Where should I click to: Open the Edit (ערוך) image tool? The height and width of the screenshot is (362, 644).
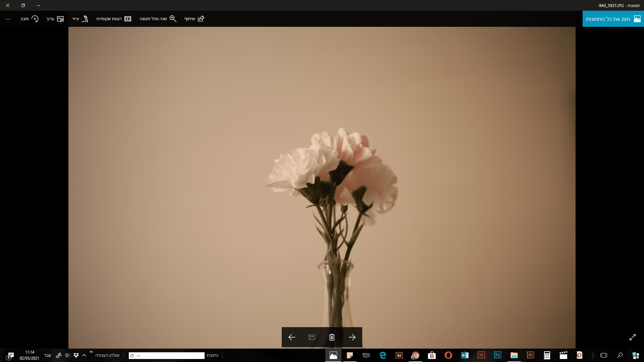(x=55, y=19)
